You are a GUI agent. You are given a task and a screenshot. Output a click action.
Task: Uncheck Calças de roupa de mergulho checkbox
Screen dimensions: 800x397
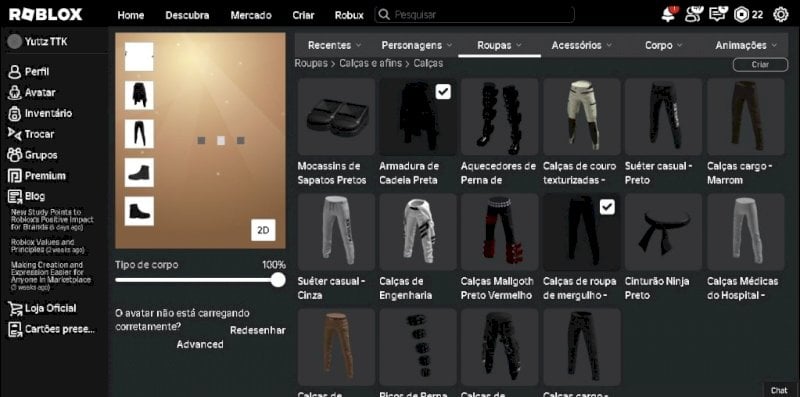[607, 207]
